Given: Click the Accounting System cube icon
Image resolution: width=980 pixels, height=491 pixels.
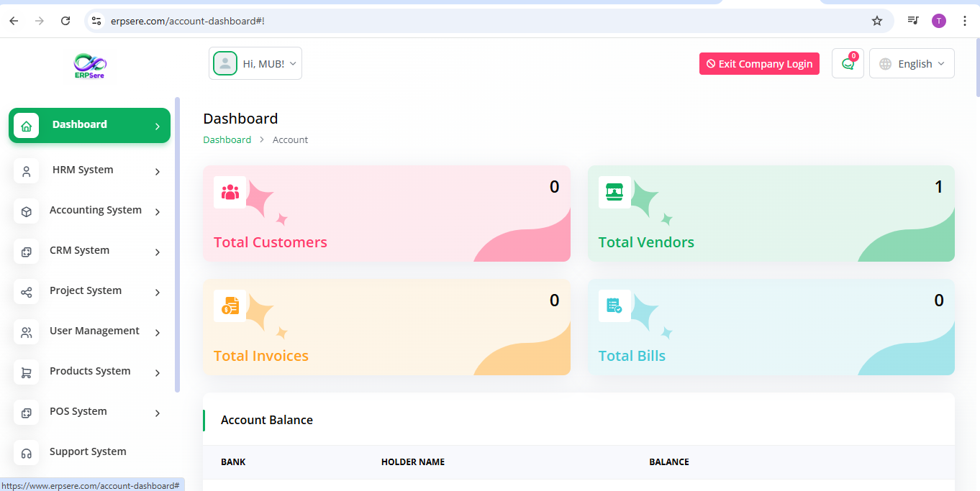Looking at the screenshot, I should click(x=27, y=211).
